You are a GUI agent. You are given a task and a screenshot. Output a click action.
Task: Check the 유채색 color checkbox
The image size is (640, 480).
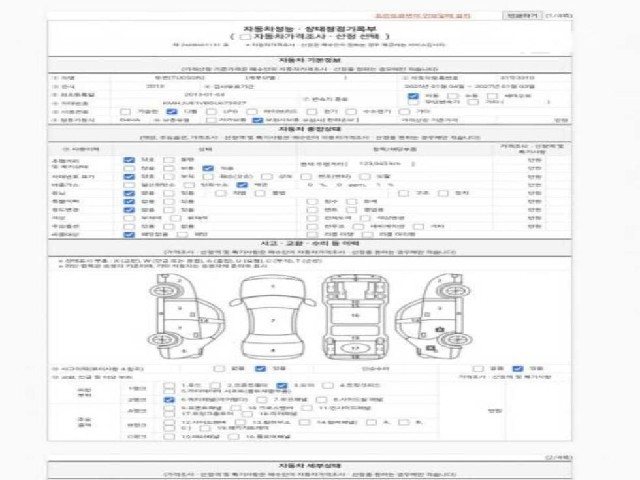(176, 218)
